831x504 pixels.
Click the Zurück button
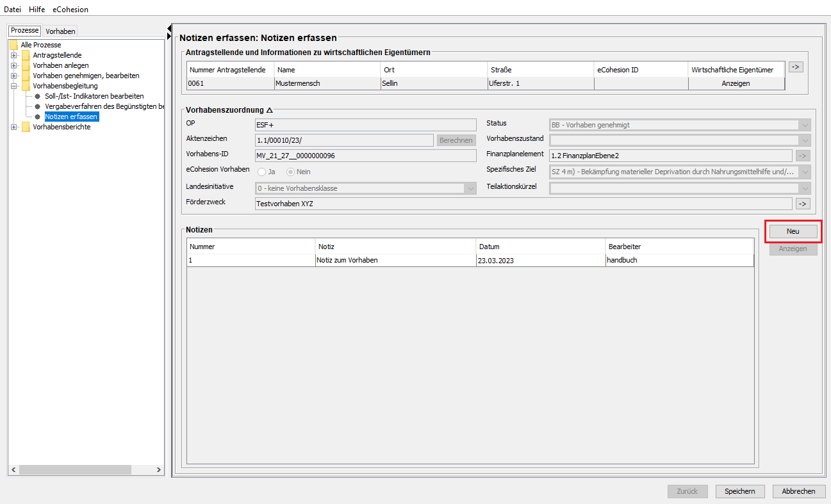687,491
